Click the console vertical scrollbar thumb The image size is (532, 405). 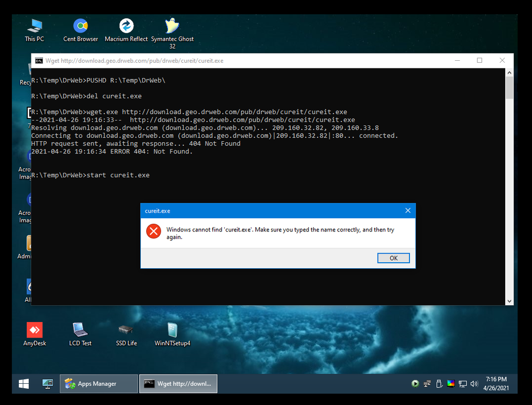(509, 88)
